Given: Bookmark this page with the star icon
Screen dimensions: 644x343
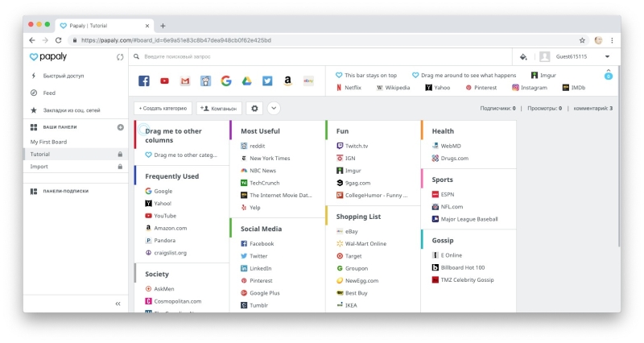Looking at the screenshot, I should coord(582,40).
